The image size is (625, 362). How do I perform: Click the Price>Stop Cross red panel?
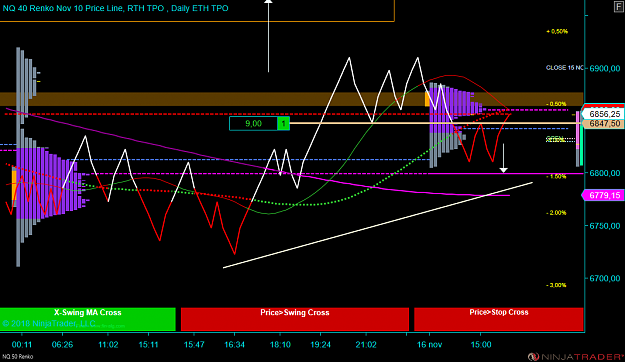(499, 319)
